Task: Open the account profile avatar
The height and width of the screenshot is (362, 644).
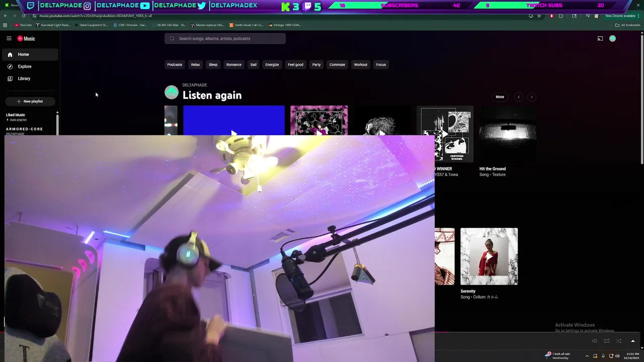Action: [x=612, y=39]
